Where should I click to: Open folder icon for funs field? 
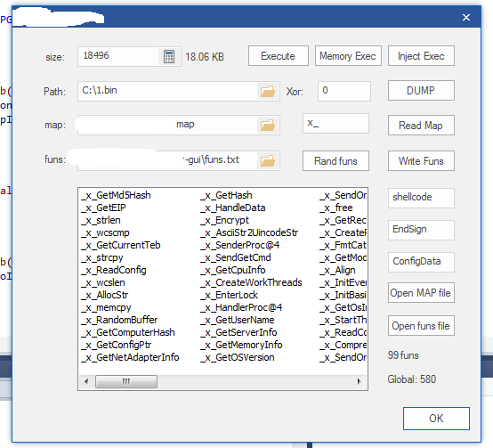[x=268, y=161]
